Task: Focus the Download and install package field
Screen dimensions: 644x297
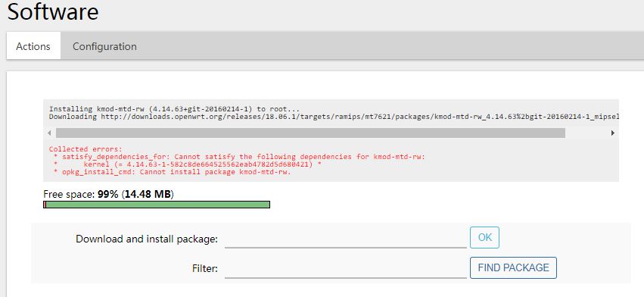Action: (346, 239)
